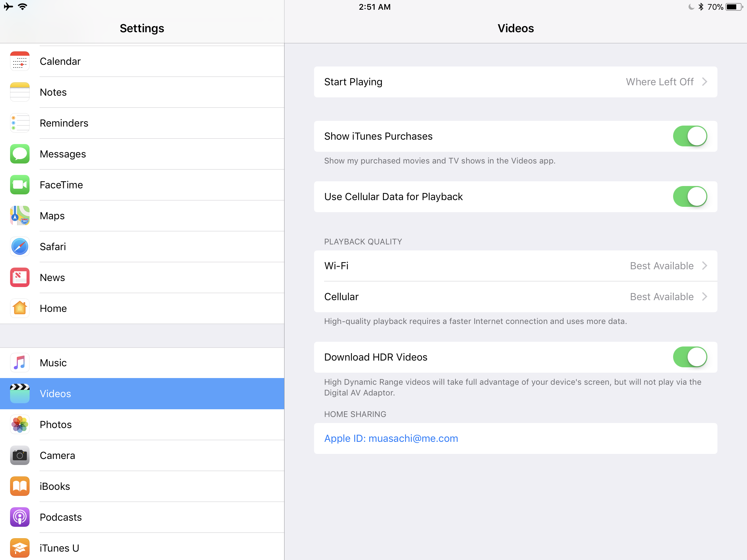Tap Where Left Off value
This screenshot has height=560, width=747.
[x=660, y=82]
